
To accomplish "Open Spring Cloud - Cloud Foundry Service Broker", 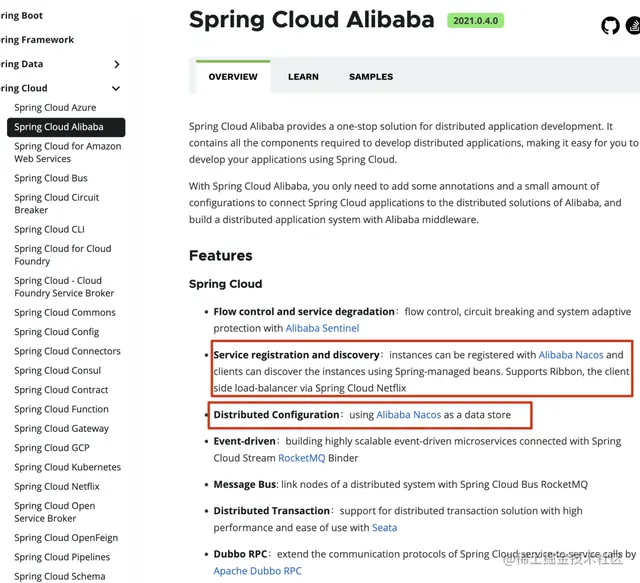I will [x=64, y=287].
